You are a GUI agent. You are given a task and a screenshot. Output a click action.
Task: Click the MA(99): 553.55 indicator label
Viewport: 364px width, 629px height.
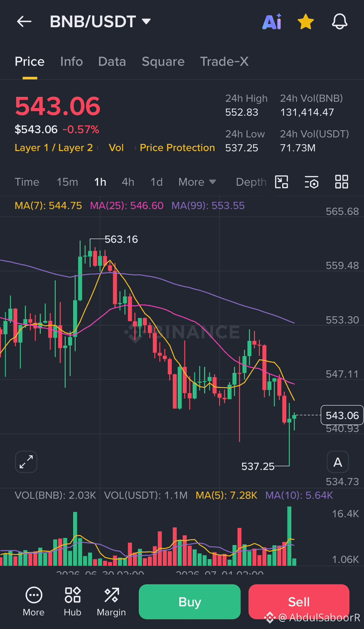(x=208, y=206)
